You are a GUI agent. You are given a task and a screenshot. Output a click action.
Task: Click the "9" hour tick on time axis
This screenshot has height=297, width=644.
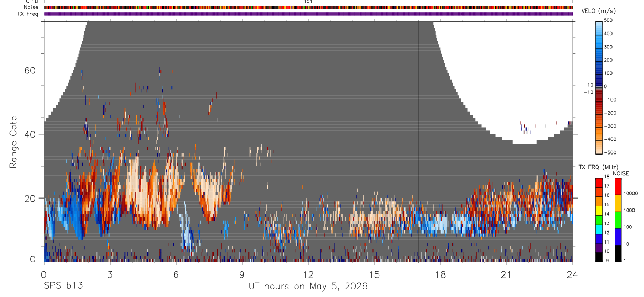(242, 274)
